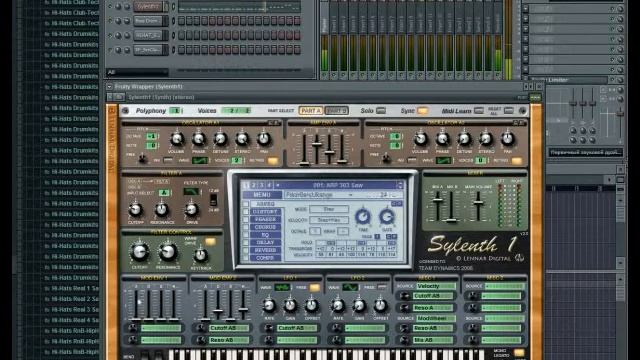Click LFO 2 Gain knob

359,305
